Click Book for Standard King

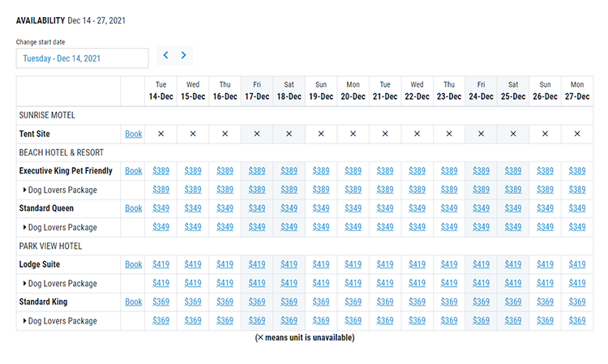tap(133, 302)
